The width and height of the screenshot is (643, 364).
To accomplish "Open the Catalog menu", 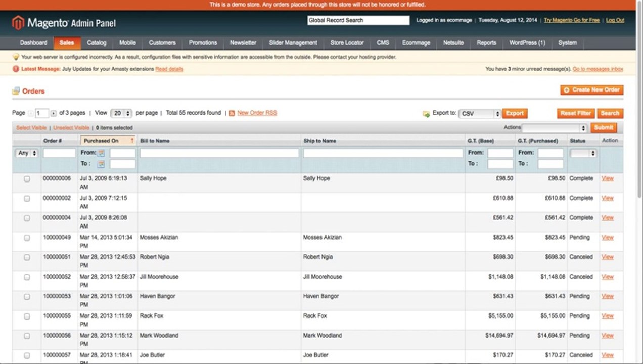I will coord(97,43).
